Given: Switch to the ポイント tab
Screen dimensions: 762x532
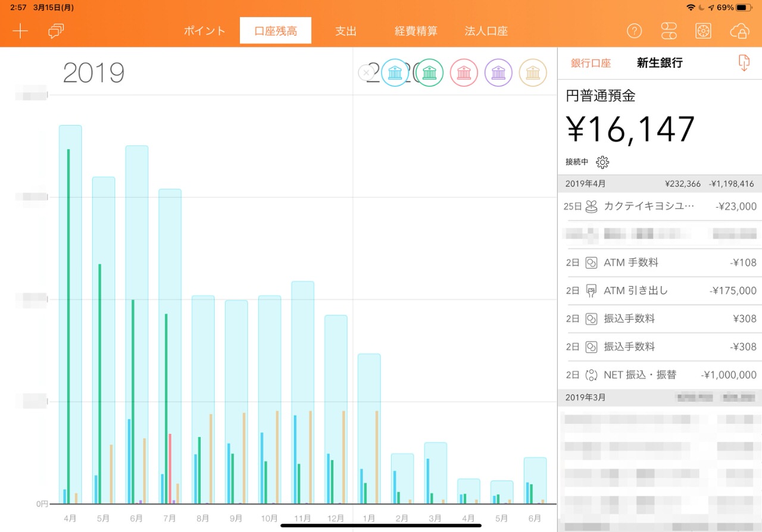Looking at the screenshot, I should (204, 32).
